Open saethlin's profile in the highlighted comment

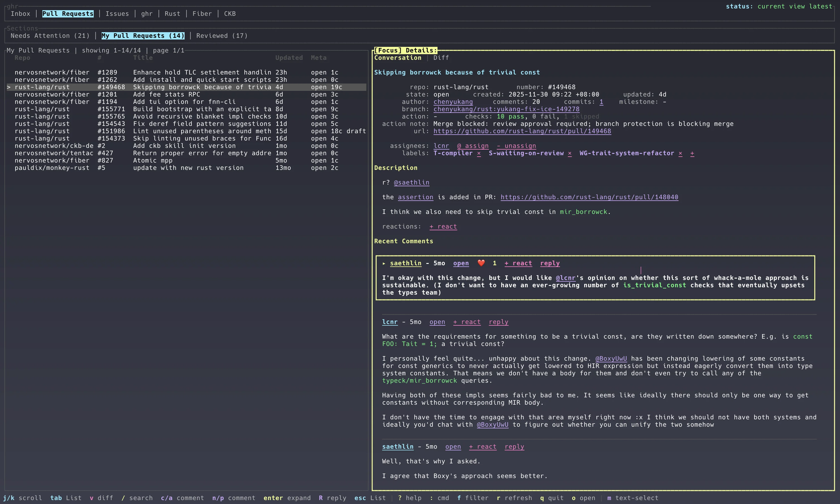(x=406, y=263)
